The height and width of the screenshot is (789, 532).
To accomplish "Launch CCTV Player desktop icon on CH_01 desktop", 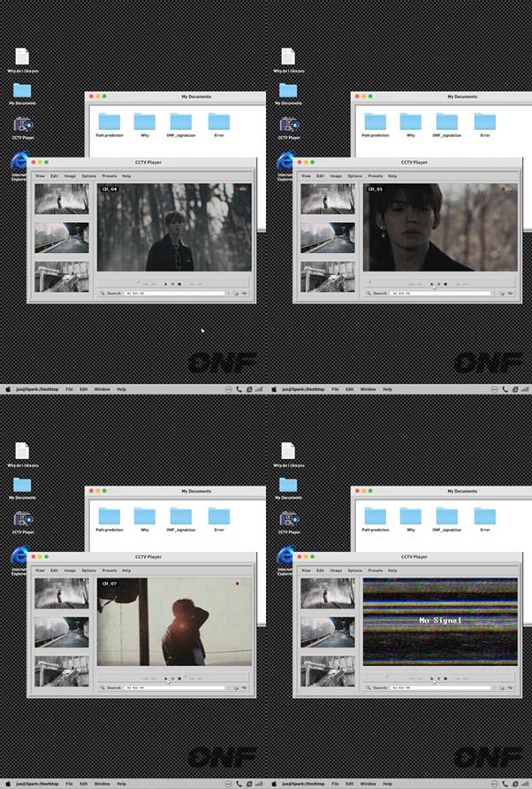I will (x=289, y=125).
